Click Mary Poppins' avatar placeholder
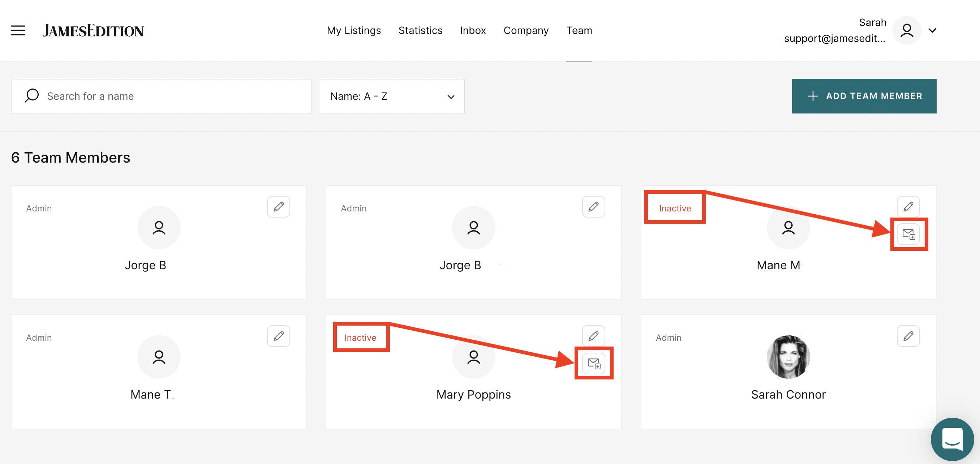980x464 pixels. [473, 357]
